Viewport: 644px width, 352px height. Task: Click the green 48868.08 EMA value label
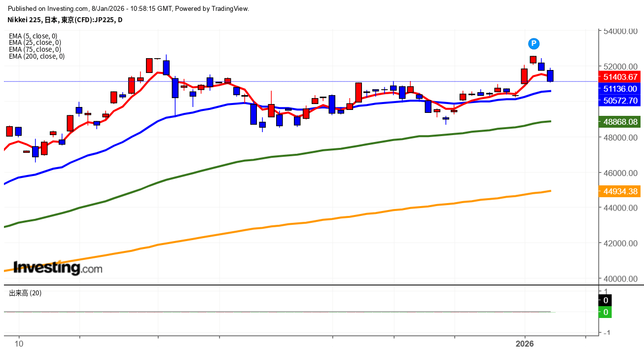(x=619, y=121)
